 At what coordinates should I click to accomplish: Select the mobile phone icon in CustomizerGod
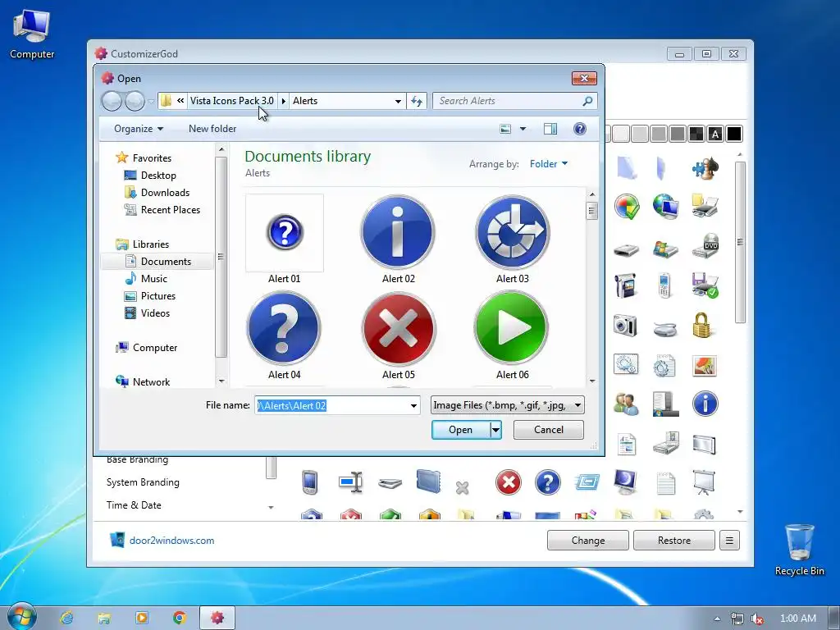664,285
